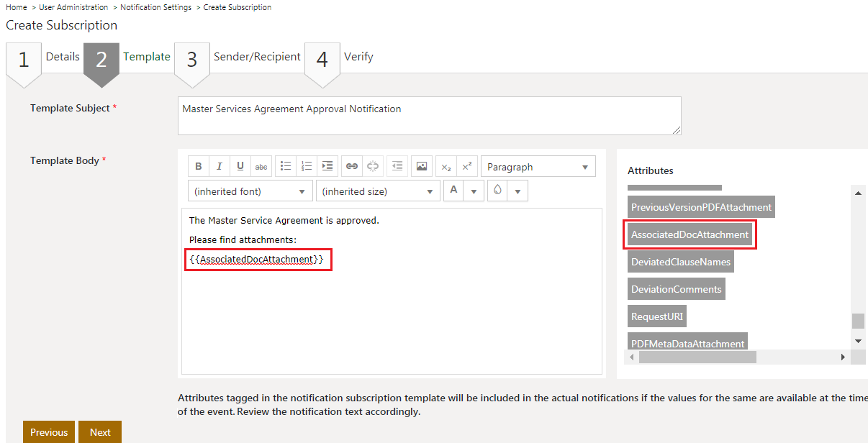868x443 pixels.
Task: Go to the Sender/Recipient step tab
Action: click(256, 57)
